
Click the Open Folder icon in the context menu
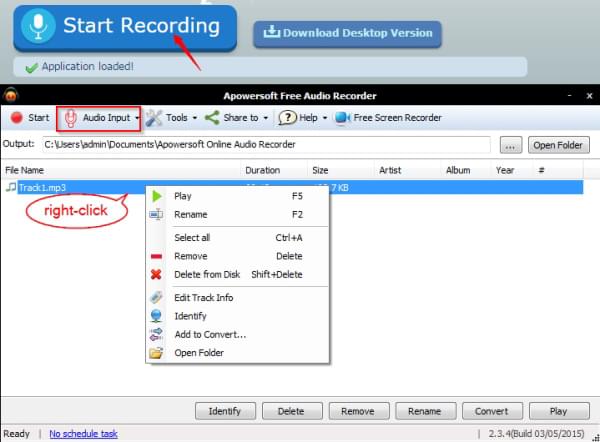(x=156, y=353)
